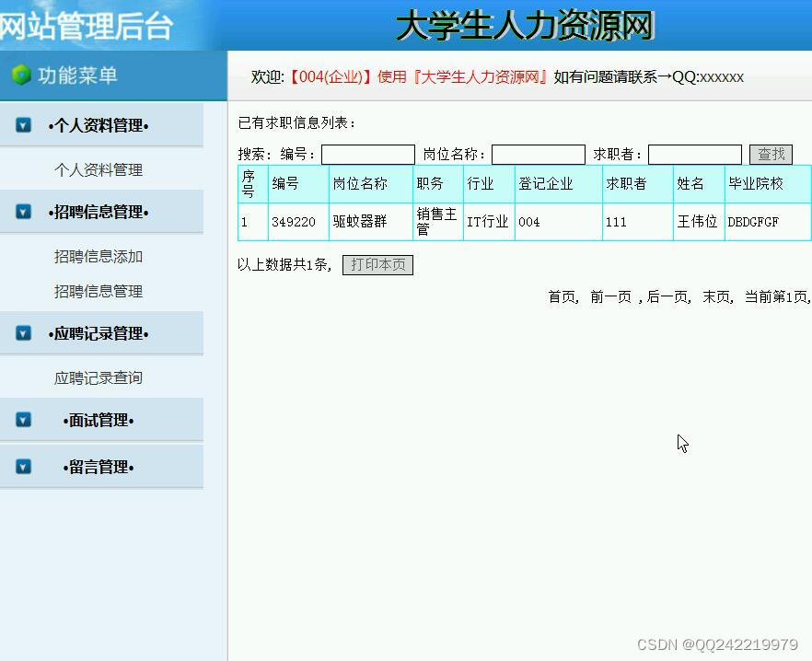This screenshot has width=812, height=661.
Task: Click 职务 column header
Action: tap(438, 184)
